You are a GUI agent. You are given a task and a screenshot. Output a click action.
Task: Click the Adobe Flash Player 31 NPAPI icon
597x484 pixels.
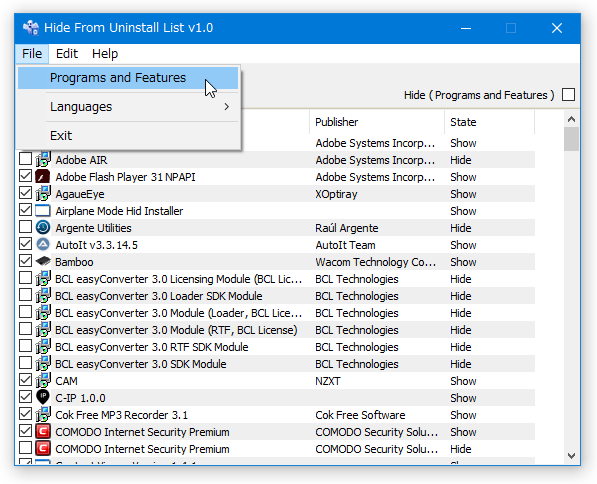coord(43,177)
